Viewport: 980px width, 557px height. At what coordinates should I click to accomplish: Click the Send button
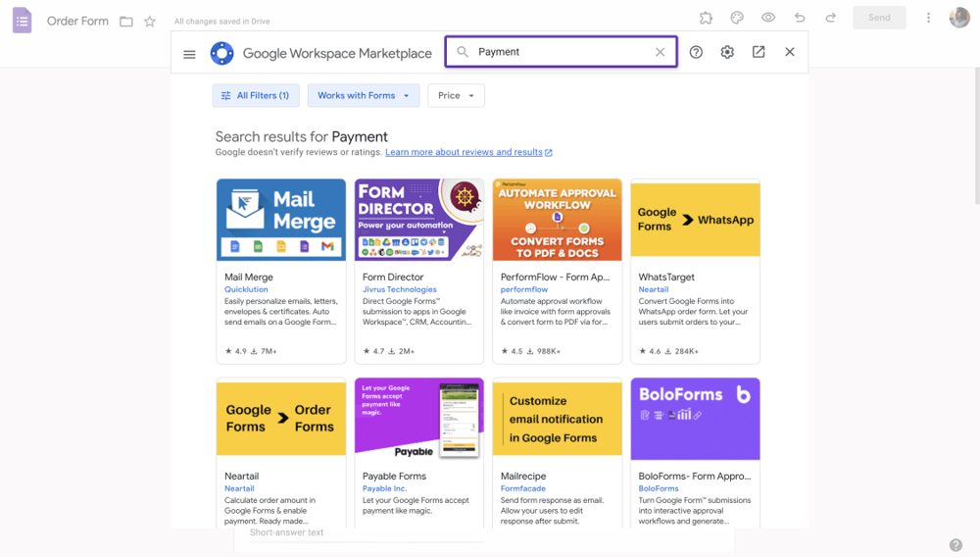[879, 18]
